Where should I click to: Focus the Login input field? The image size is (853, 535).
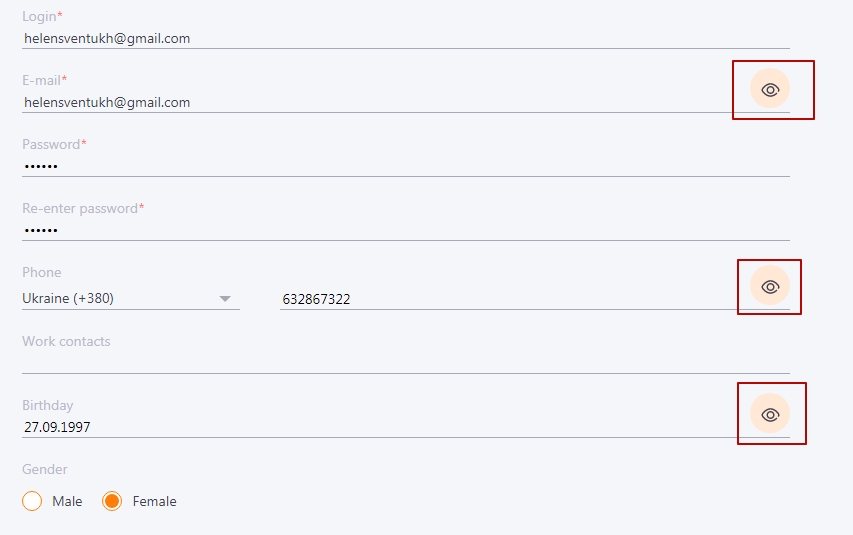pyautogui.click(x=406, y=39)
